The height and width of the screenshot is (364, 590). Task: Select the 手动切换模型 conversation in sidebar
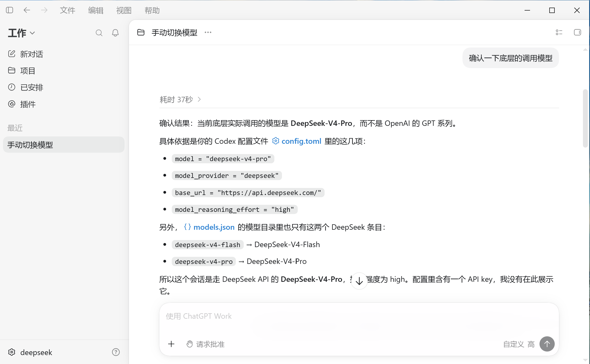click(x=64, y=145)
